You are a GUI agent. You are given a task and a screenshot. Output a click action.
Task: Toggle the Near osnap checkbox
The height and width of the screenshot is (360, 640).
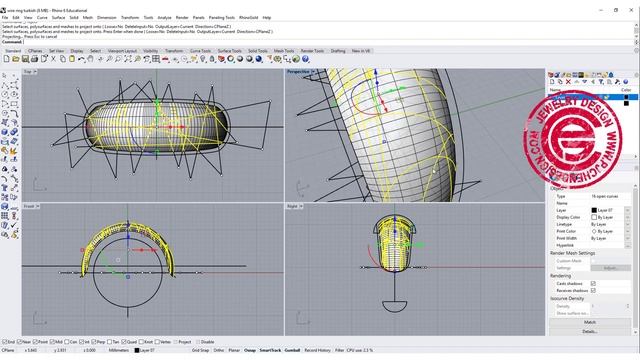pyautogui.click(x=20, y=342)
